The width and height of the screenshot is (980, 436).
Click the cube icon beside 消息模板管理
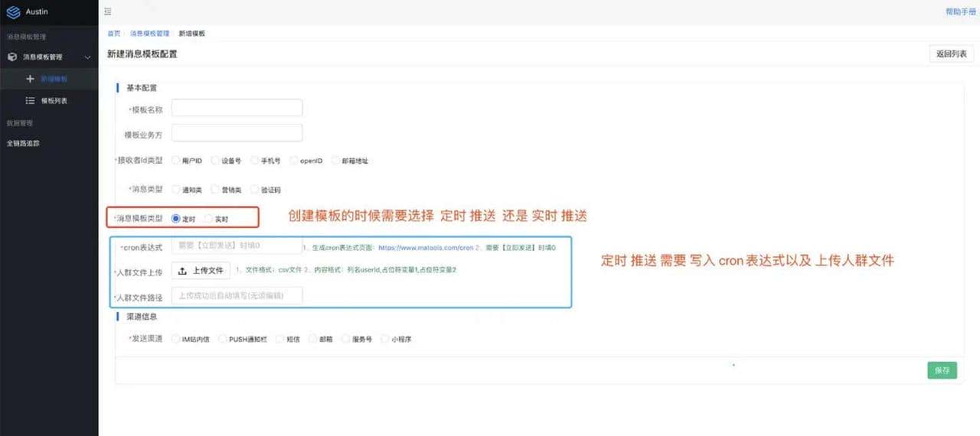pos(12,57)
